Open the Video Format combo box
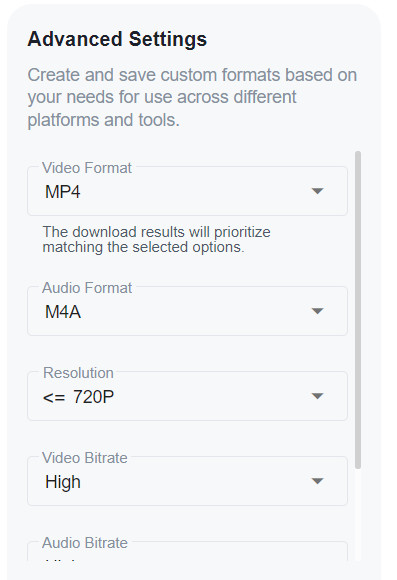The height and width of the screenshot is (580, 397). [x=187, y=191]
